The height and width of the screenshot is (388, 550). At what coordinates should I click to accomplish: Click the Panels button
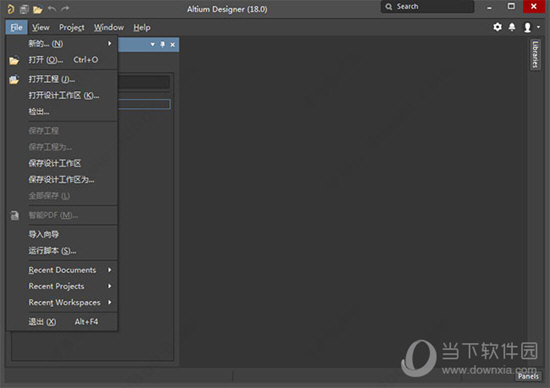click(x=528, y=376)
